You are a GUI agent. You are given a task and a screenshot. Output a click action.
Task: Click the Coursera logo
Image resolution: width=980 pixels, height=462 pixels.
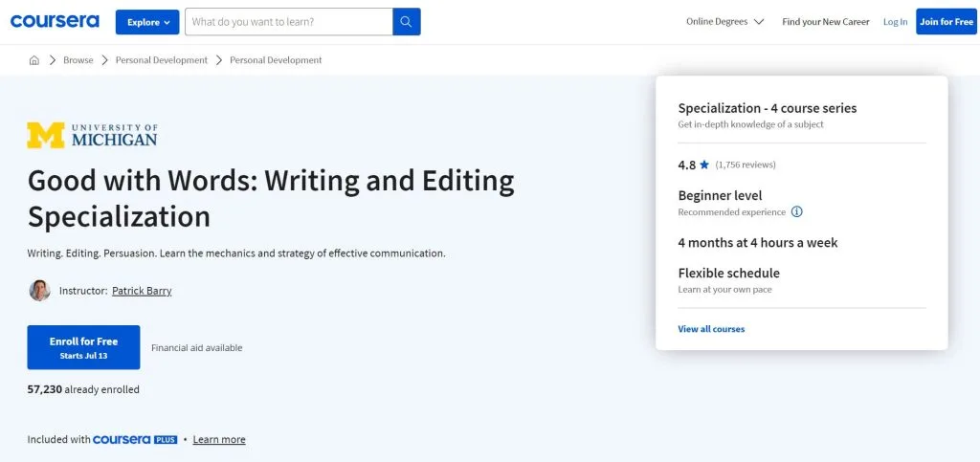click(x=55, y=21)
